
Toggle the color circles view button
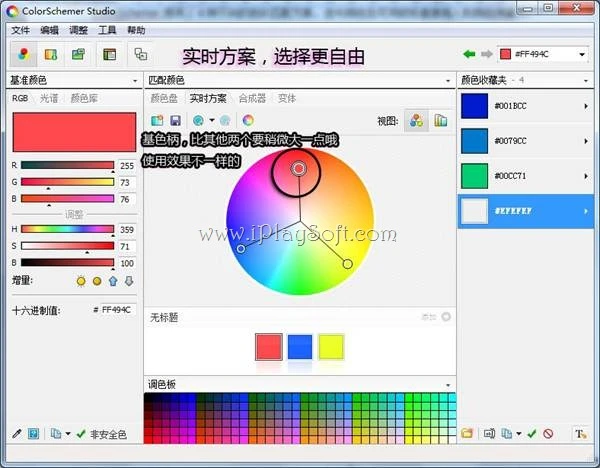(416, 121)
